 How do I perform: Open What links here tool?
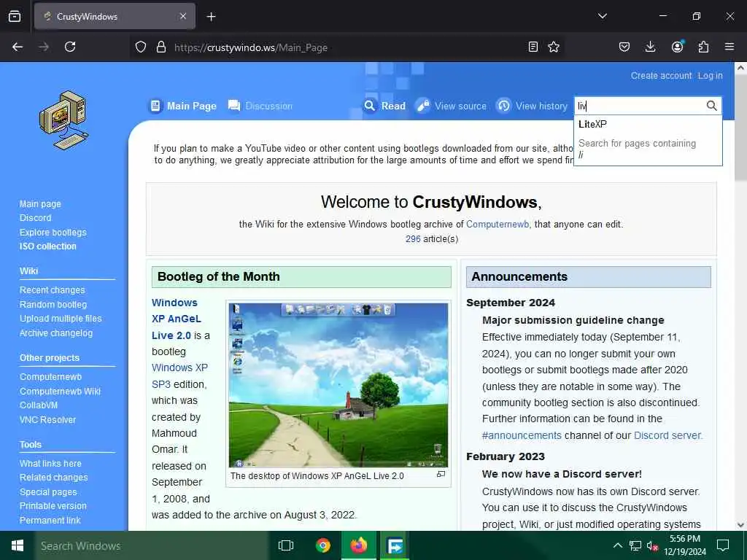click(50, 463)
